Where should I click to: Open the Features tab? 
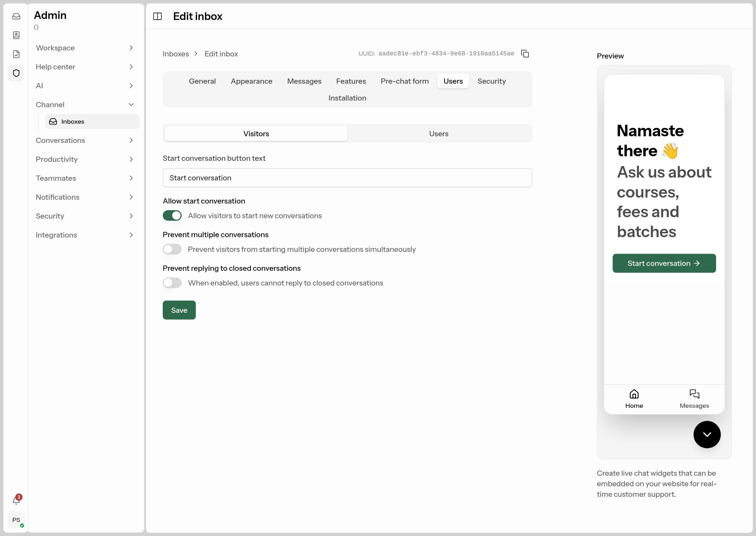[351, 81]
